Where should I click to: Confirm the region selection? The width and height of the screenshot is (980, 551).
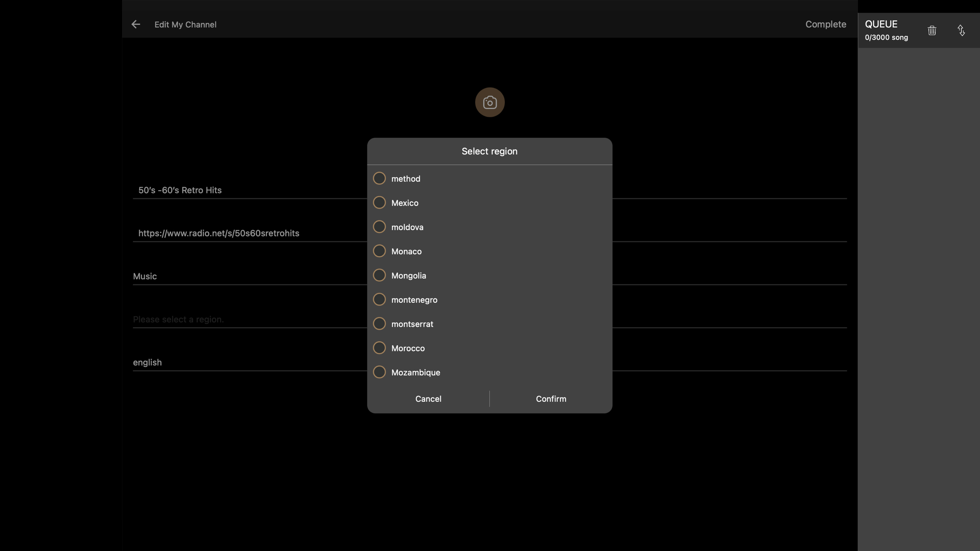[551, 399]
